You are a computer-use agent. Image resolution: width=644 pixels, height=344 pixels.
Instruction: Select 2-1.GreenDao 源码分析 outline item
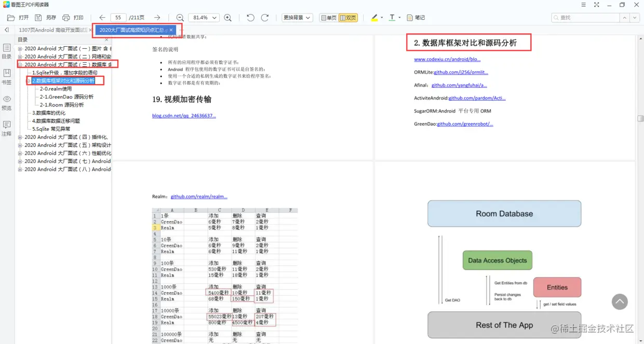pos(66,97)
